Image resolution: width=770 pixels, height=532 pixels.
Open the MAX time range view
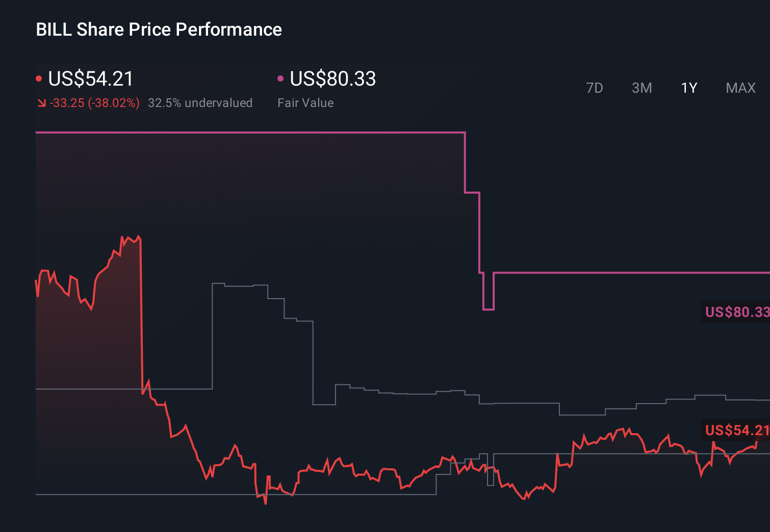pos(740,88)
